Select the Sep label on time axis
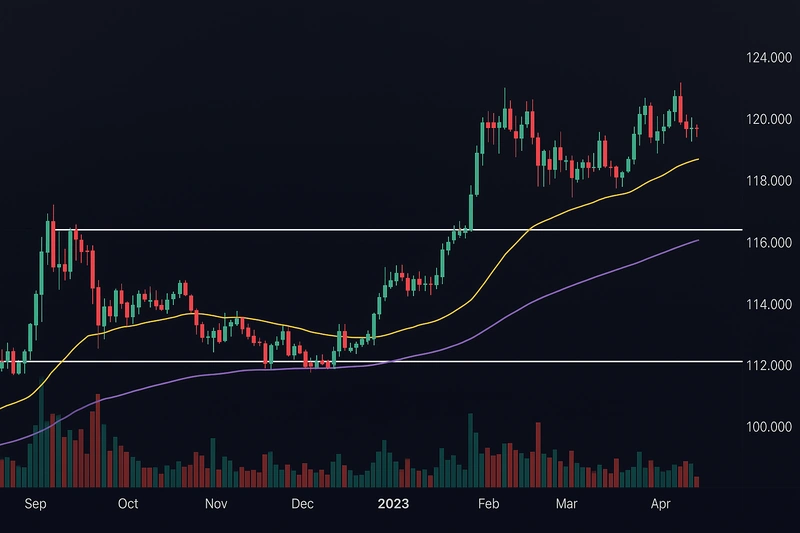 point(36,505)
